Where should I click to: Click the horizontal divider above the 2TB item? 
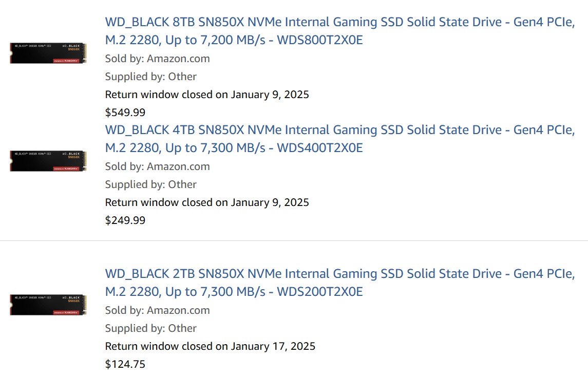294,240
